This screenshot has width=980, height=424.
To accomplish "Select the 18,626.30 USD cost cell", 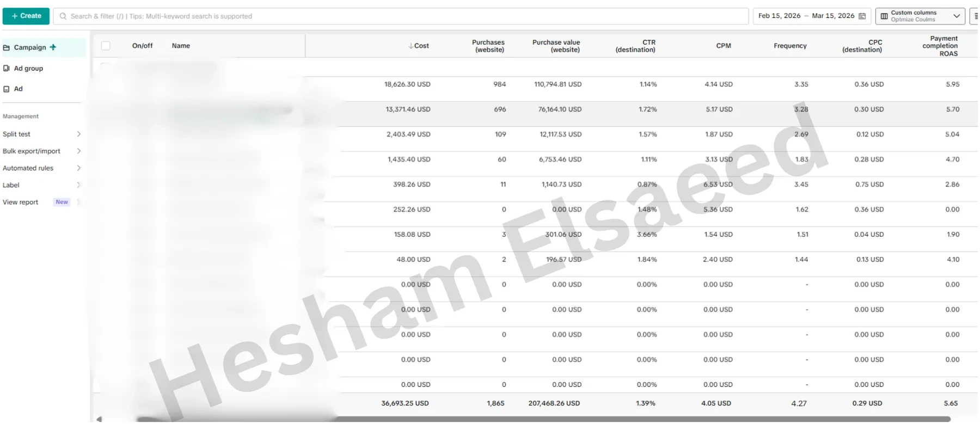I will point(407,84).
